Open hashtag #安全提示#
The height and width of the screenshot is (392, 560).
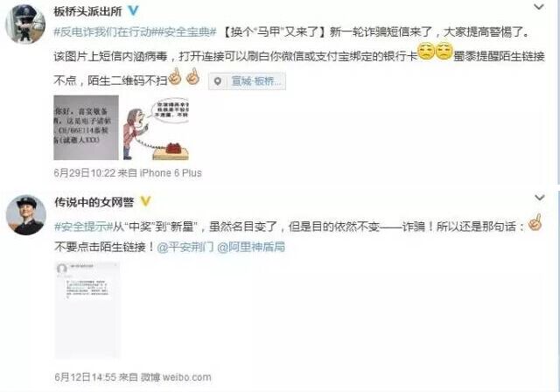[x=84, y=227]
